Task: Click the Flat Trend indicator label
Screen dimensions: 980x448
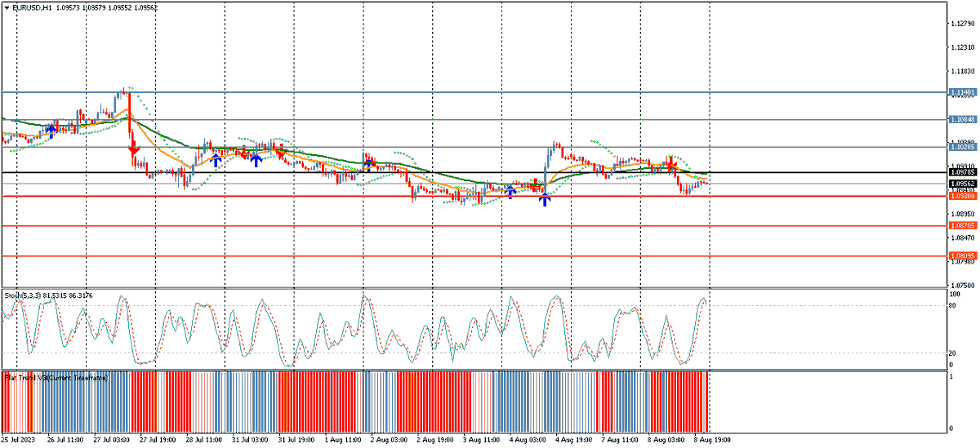Action: [x=56, y=378]
